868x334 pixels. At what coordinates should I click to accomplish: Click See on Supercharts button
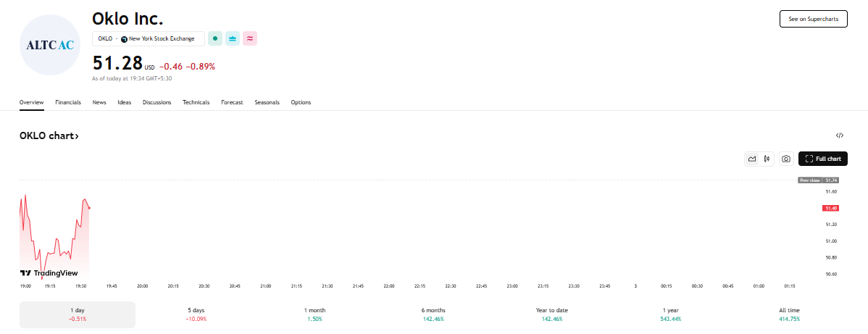[813, 19]
